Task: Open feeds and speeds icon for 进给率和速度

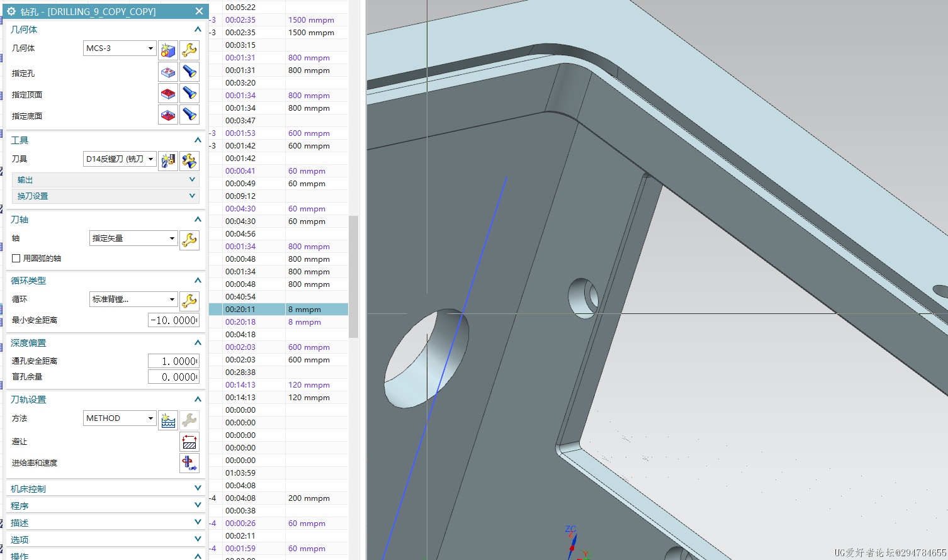Action: pyautogui.click(x=189, y=463)
